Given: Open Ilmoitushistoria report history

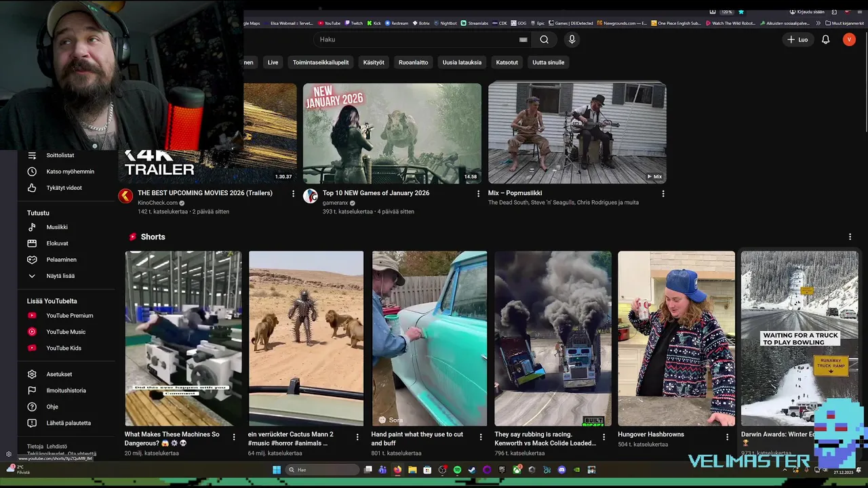Looking at the screenshot, I should (x=66, y=390).
